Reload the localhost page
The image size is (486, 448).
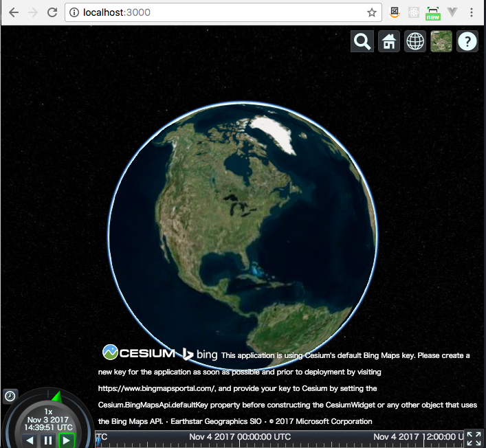(x=52, y=12)
